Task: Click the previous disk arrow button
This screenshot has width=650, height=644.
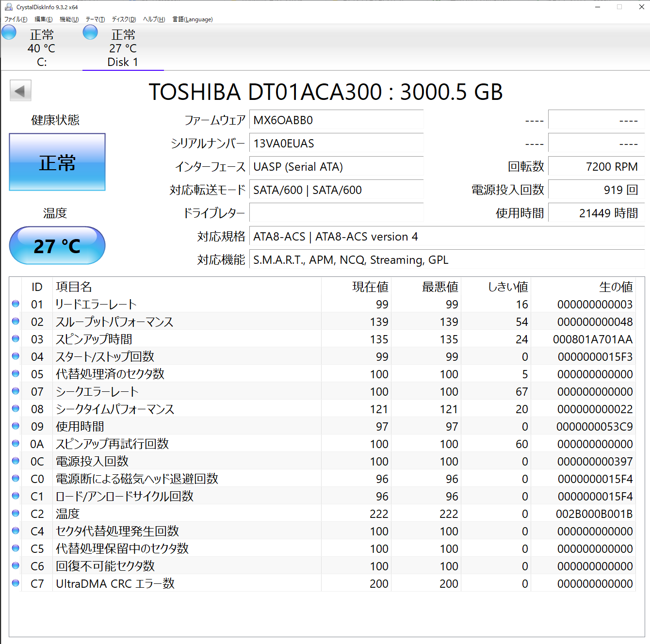Action: [20, 91]
